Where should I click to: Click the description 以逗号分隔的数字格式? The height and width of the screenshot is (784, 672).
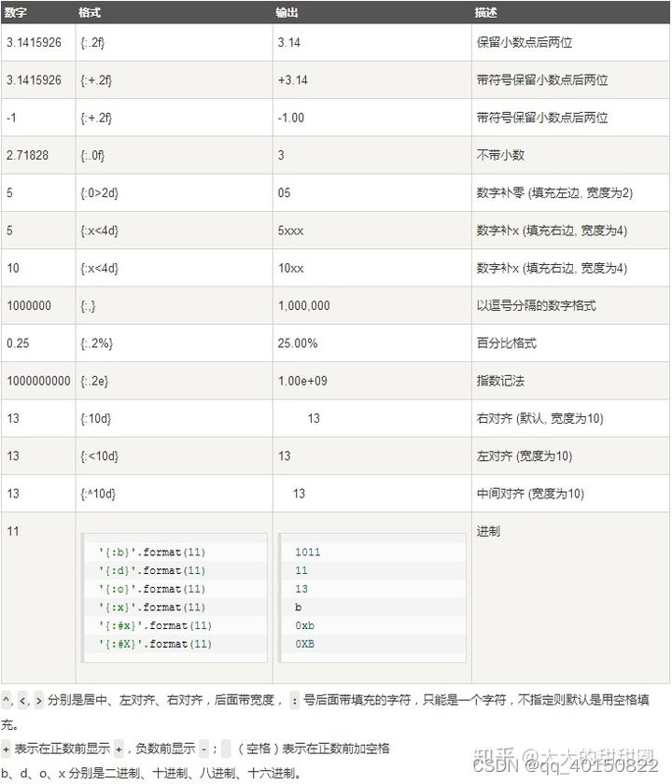click(x=536, y=305)
